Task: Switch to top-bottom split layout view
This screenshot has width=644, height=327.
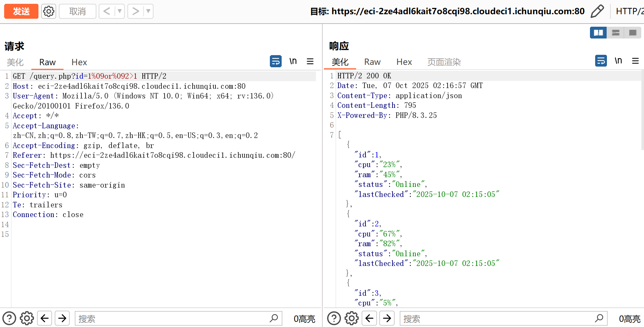Action: point(616,33)
